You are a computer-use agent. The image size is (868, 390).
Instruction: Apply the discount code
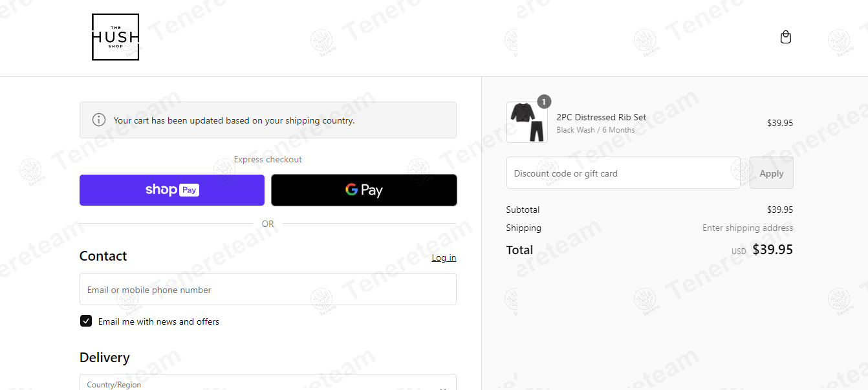(771, 173)
